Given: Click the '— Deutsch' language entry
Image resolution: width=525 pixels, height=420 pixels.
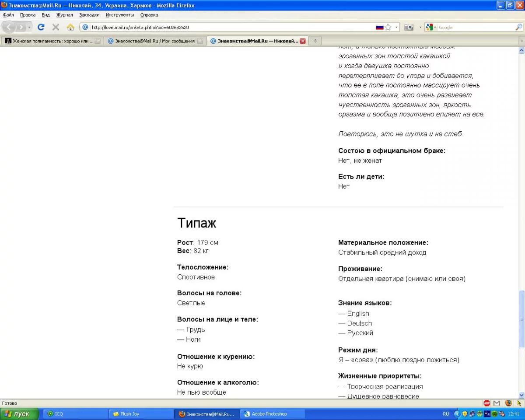Looking at the screenshot, I should coord(355,323).
